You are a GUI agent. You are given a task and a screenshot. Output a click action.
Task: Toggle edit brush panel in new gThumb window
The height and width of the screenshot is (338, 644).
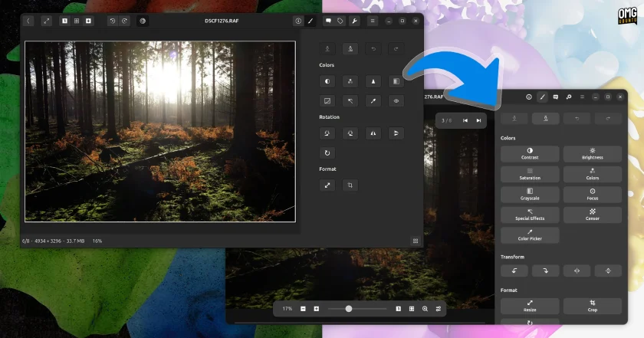[x=542, y=97]
